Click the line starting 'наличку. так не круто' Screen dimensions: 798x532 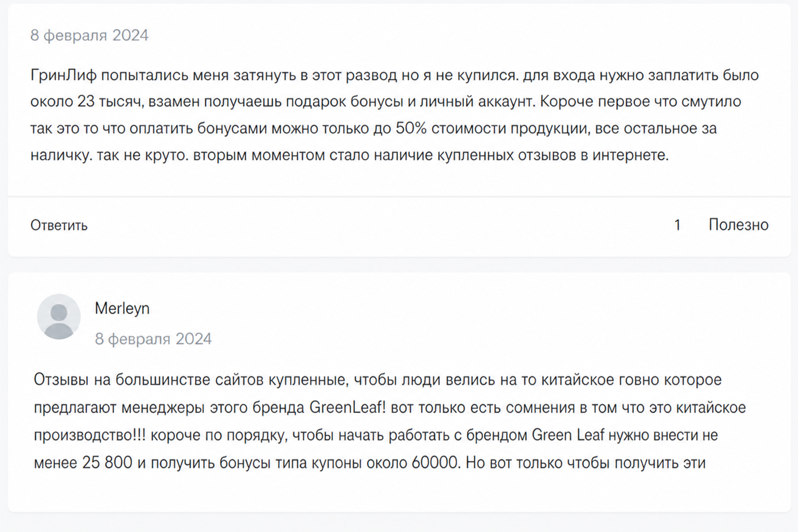coord(350,155)
